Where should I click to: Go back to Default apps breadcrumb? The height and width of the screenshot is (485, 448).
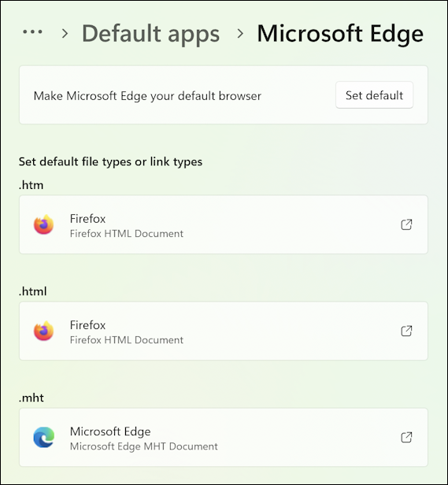150,33
